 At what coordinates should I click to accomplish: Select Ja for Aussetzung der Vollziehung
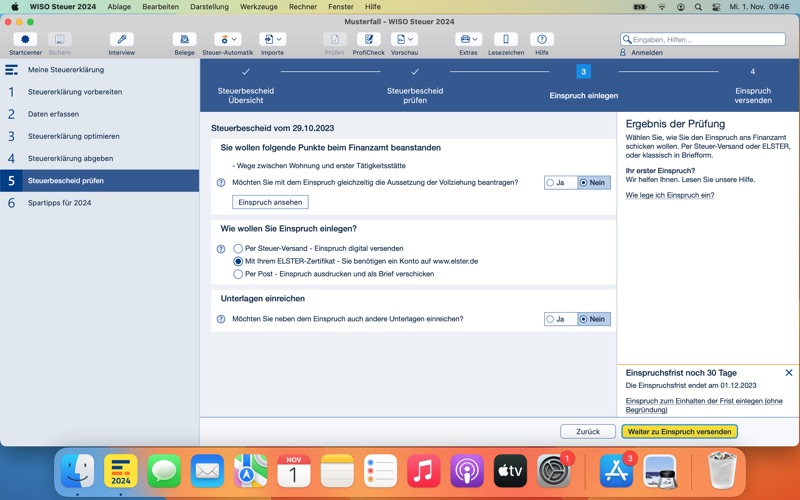tap(560, 183)
